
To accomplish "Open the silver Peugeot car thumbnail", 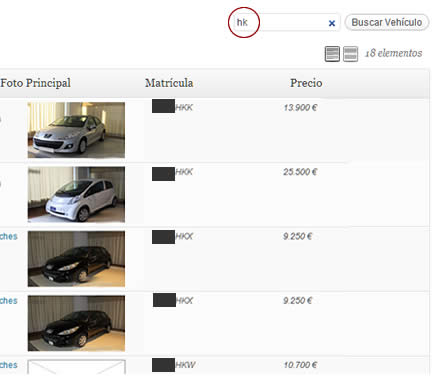I will 76,130.
